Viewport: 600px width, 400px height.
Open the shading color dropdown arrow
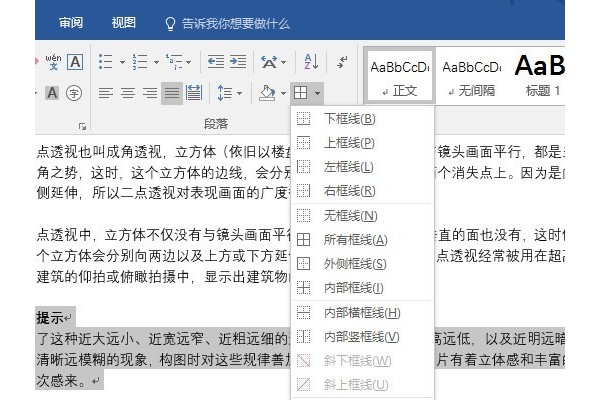283,93
